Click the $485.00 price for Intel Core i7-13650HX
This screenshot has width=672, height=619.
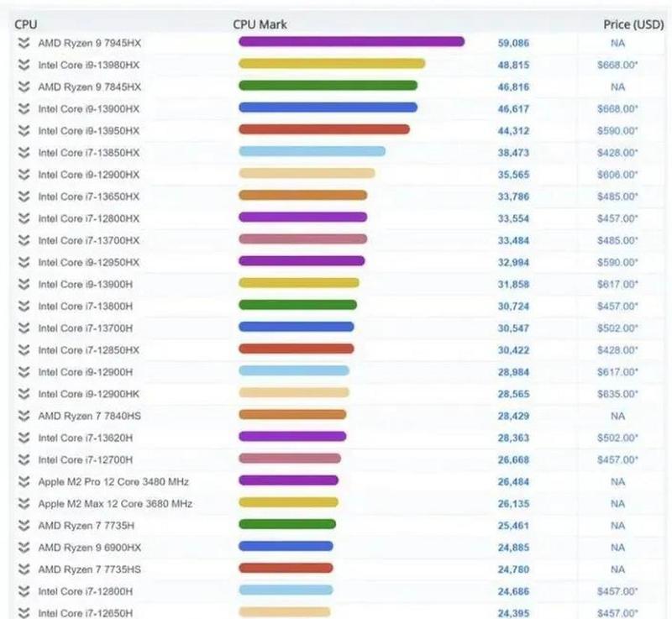[617, 197]
